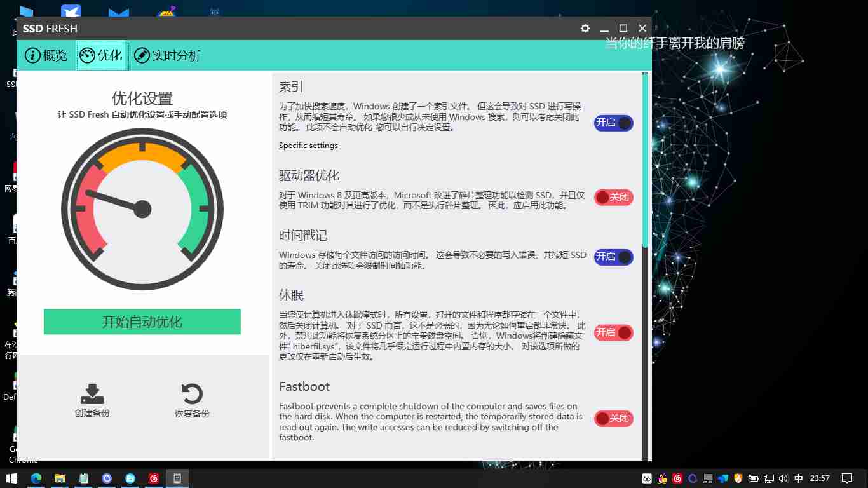The image size is (868, 488).
Task: Click the battery power tray icon
Action: [x=754, y=478]
